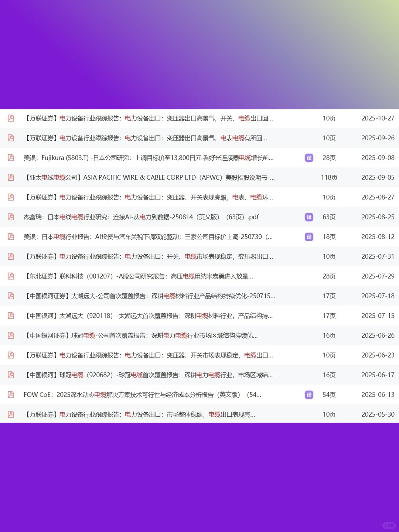Viewport: 399px width, 532px height.
Task: Click date 2025-06-17
Action: tap(378, 375)
